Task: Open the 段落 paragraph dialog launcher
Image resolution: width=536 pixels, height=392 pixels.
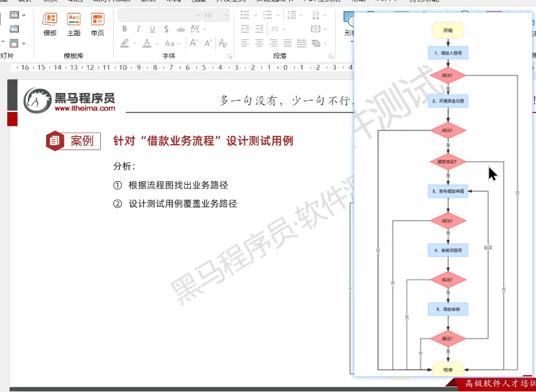Action: 331,57
